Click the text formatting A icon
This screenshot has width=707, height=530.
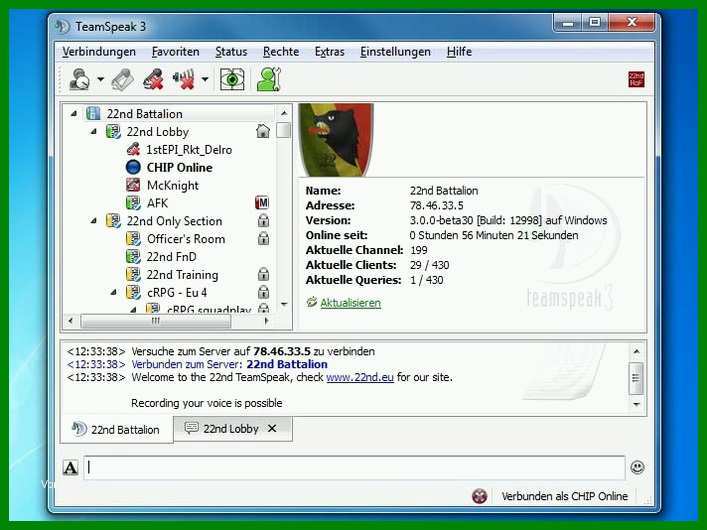(x=70, y=468)
